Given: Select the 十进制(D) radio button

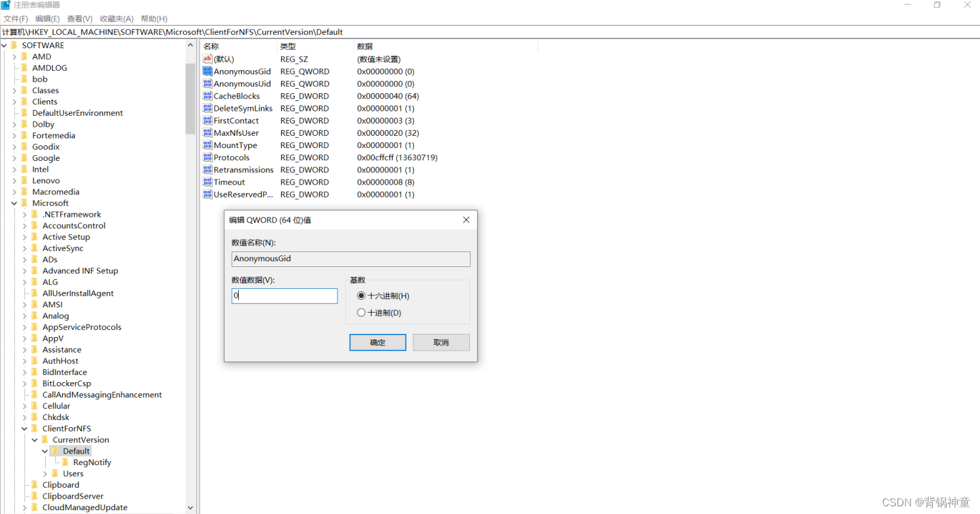Looking at the screenshot, I should point(361,312).
